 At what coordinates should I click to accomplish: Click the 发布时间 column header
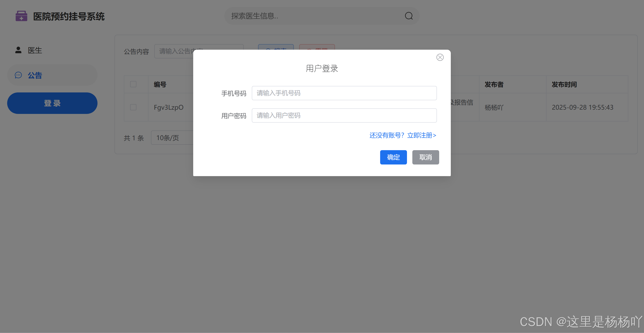click(x=564, y=85)
